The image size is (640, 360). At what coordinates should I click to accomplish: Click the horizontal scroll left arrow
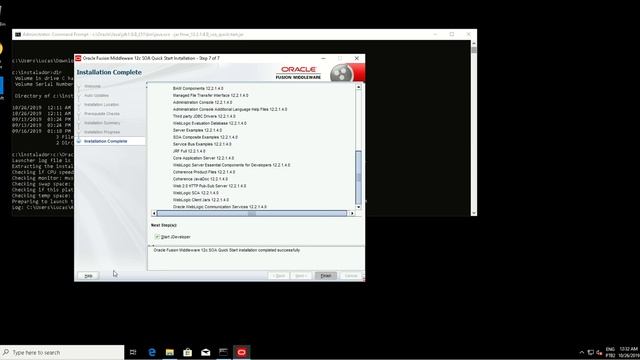[154, 213]
